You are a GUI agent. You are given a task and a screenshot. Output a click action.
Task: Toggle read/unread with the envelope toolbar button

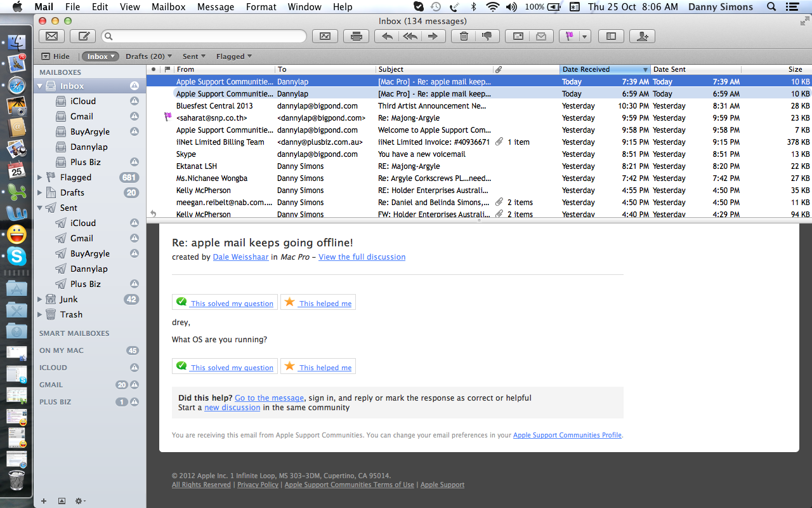point(541,36)
